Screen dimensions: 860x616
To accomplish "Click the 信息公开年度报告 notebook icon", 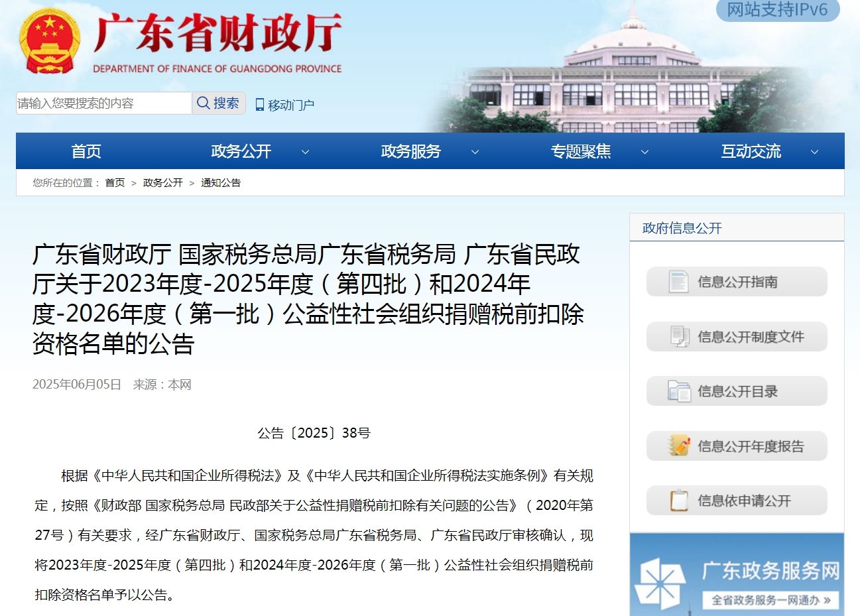I will pyautogui.click(x=678, y=446).
